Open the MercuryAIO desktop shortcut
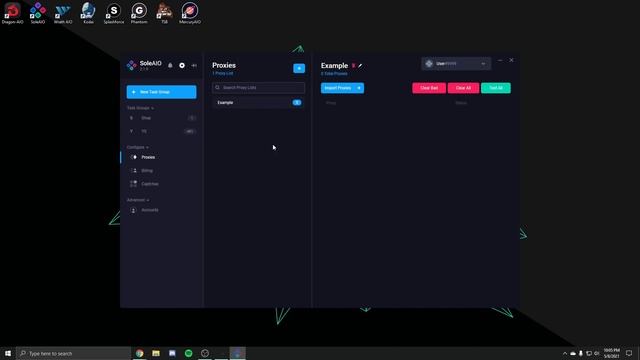Image resolution: width=640 pixels, height=360 pixels. pyautogui.click(x=190, y=13)
